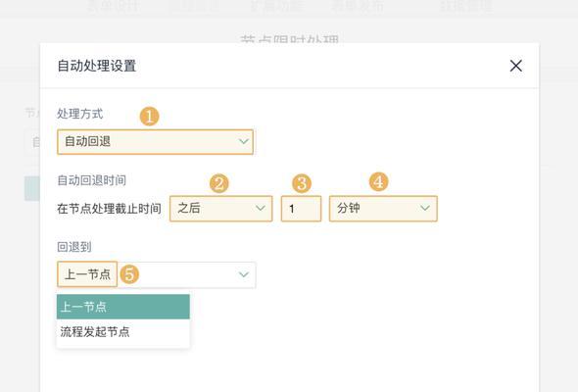Click the orange number 1 badge
Viewport: 578px width, 392px height.
(x=149, y=117)
